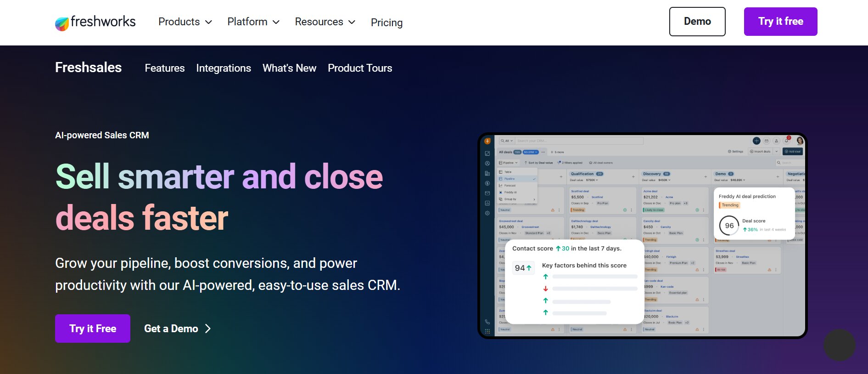Add a deal with the Qualification column plus icon
The width and height of the screenshot is (868, 374).
point(633,176)
